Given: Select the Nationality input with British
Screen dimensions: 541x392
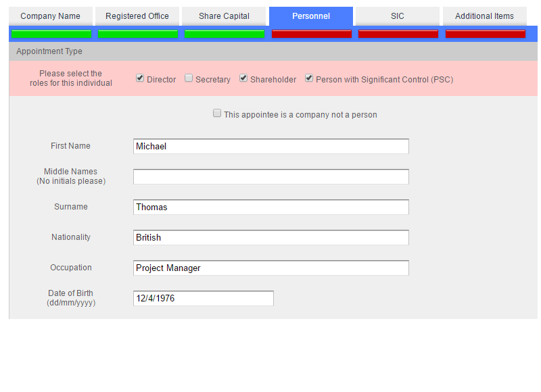Looking at the screenshot, I should pyautogui.click(x=270, y=237).
